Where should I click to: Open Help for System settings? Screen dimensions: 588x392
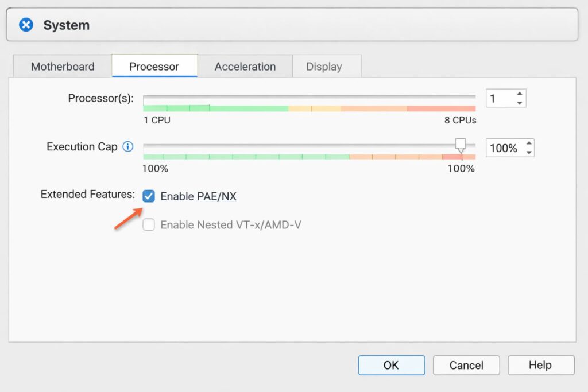(540, 365)
